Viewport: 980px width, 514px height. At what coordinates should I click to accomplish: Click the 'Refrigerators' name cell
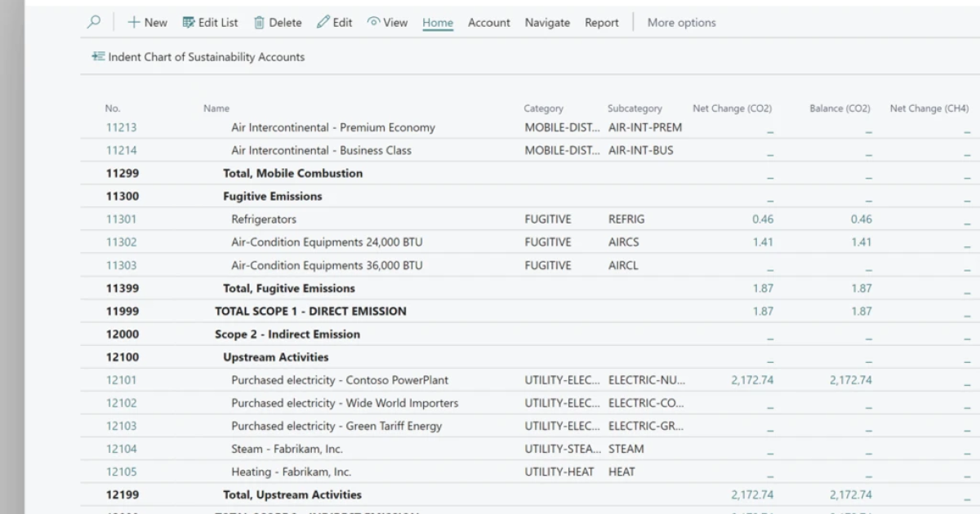tap(264, 219)
